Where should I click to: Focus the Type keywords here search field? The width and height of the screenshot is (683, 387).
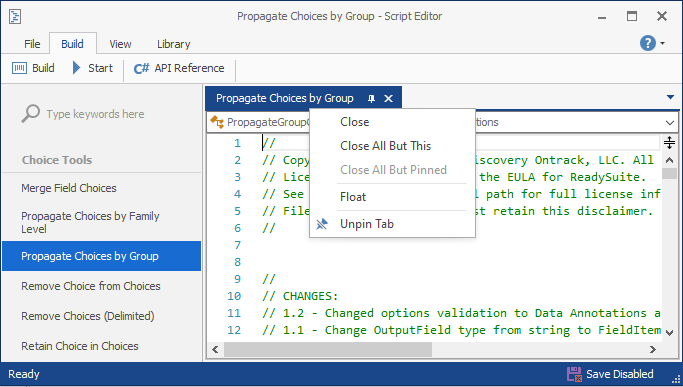tap(95, 114)
